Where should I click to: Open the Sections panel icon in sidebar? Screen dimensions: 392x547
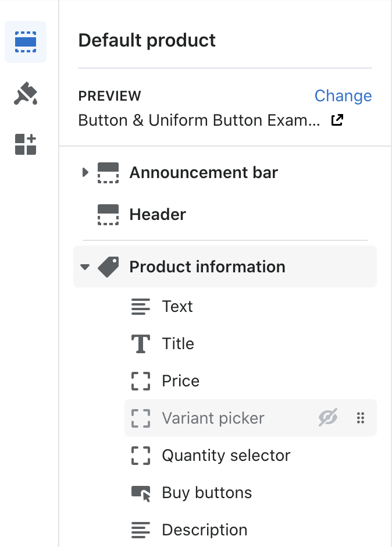(x=26, y=42)
